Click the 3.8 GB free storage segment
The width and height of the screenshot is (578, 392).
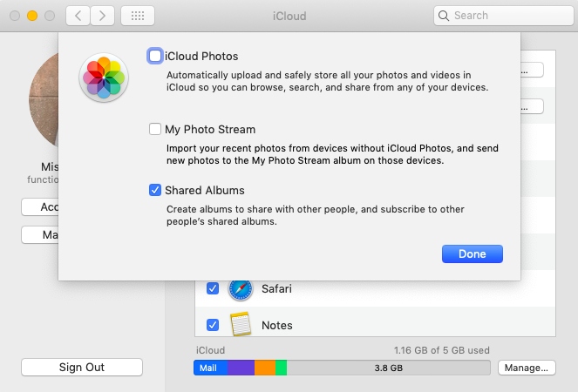pos(389,368)
